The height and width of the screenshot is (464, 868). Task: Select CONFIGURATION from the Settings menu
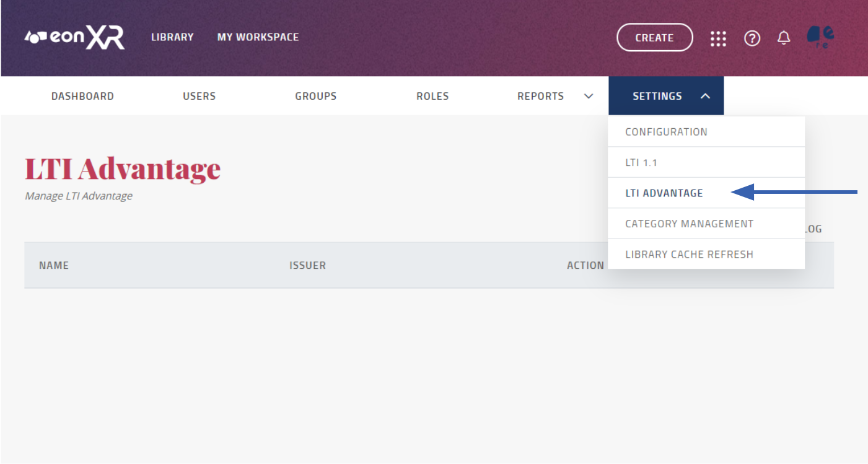pyautogui.click(x=706, y=131)
